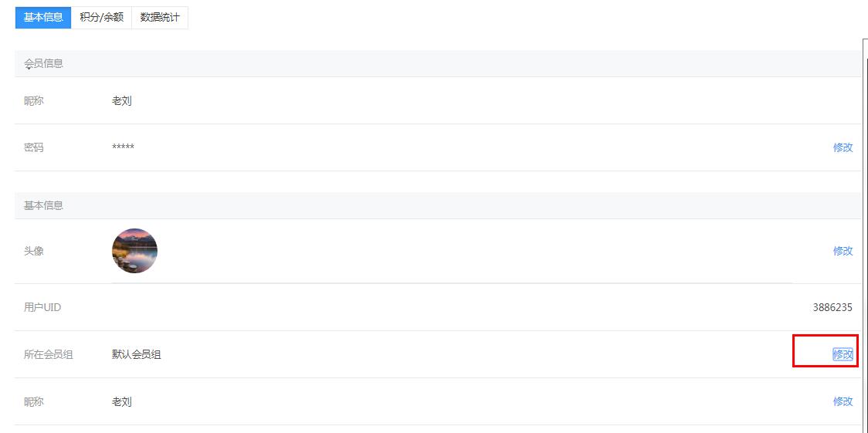Select the 数据统计 tab
This screenshot has width=868, height=433.
coord(159,17)
